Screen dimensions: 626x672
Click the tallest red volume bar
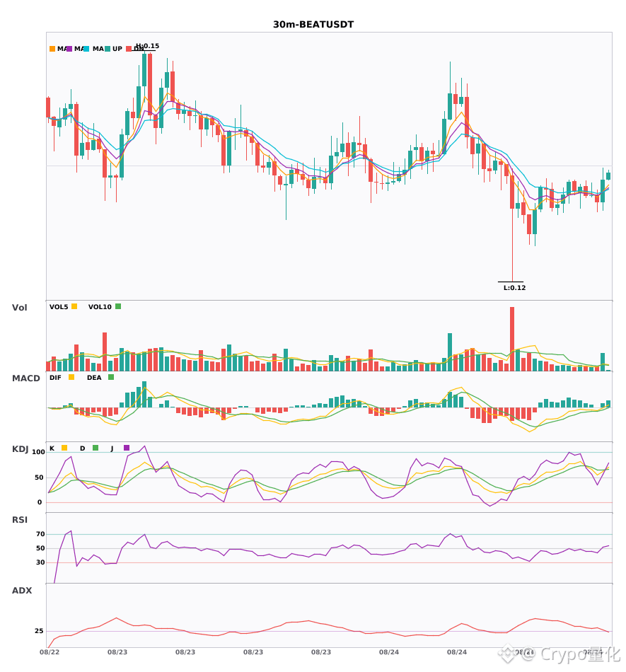tap(512, 339)
